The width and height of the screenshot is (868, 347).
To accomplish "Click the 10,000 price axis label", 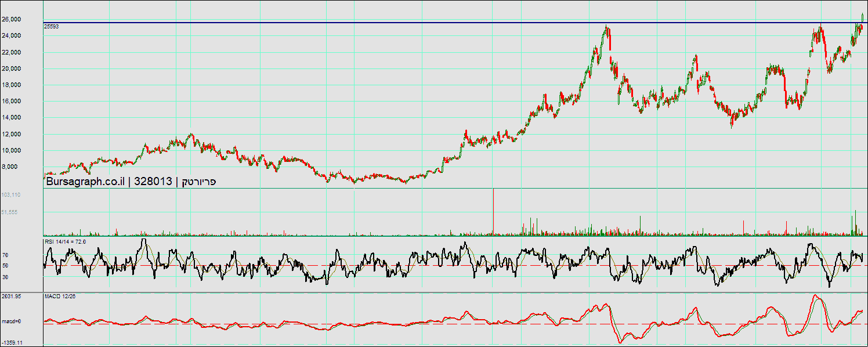I will (x=11, y=150).
